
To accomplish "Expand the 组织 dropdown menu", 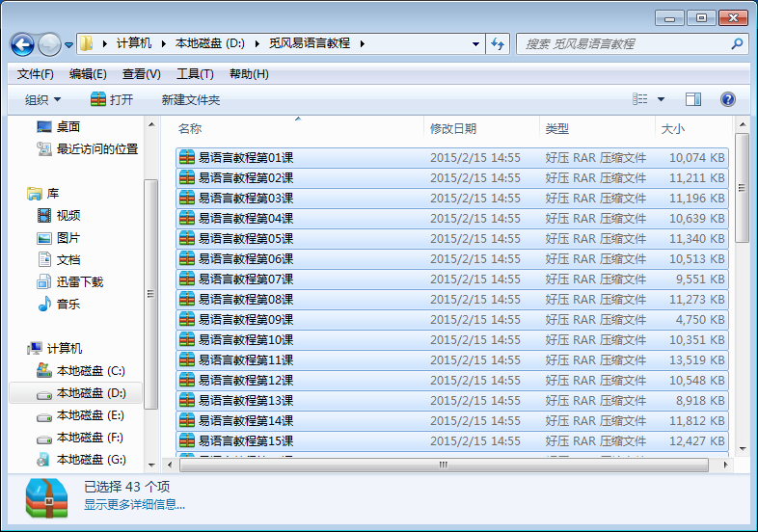I will [x=42, y=100].
